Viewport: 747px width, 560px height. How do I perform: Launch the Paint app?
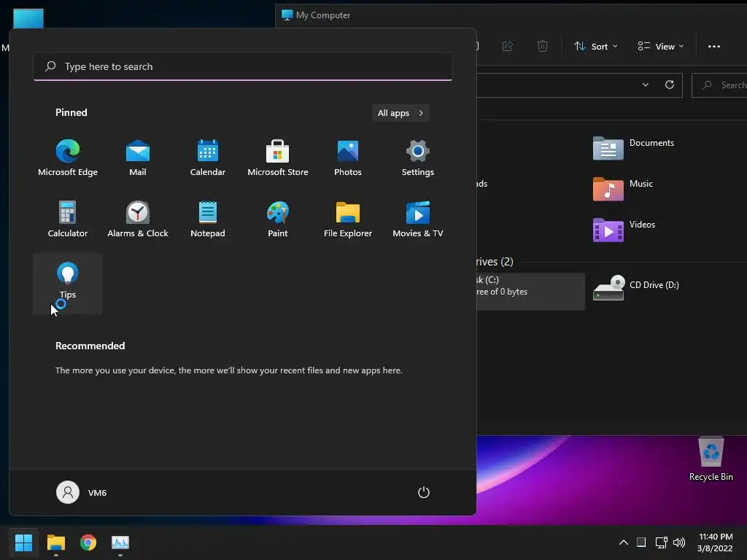click(278, 219)
